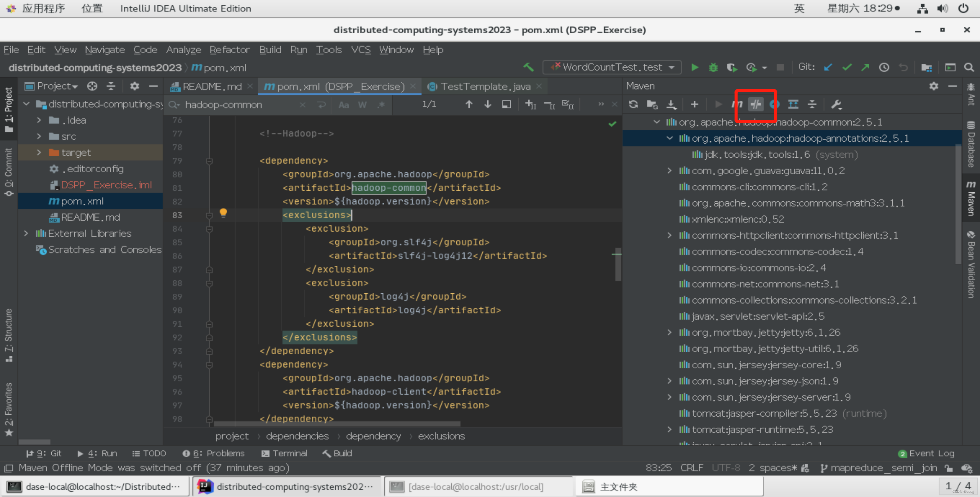Click Download Sources and Documentation icon
Image resolution: width=980 pixels, height=497 pixels.
[x=671, y=104]
